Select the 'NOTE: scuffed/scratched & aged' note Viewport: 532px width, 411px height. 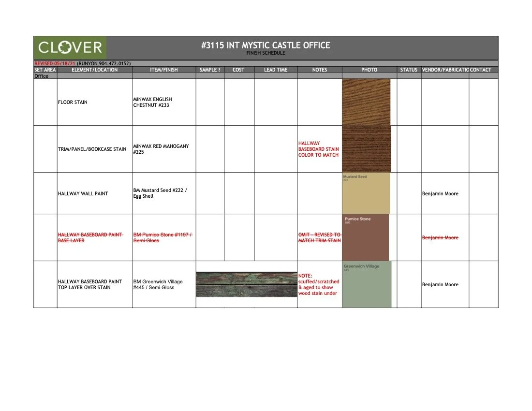(x=319, y=284)
